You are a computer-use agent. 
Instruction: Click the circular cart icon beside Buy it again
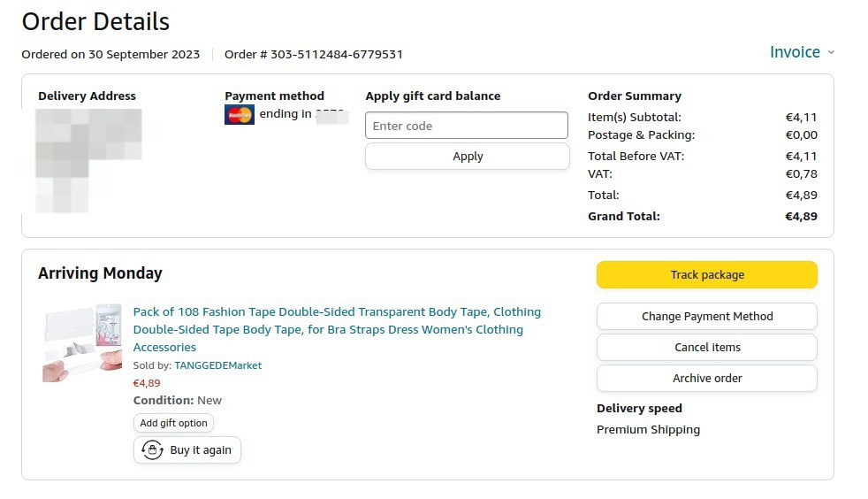(152, 450)
